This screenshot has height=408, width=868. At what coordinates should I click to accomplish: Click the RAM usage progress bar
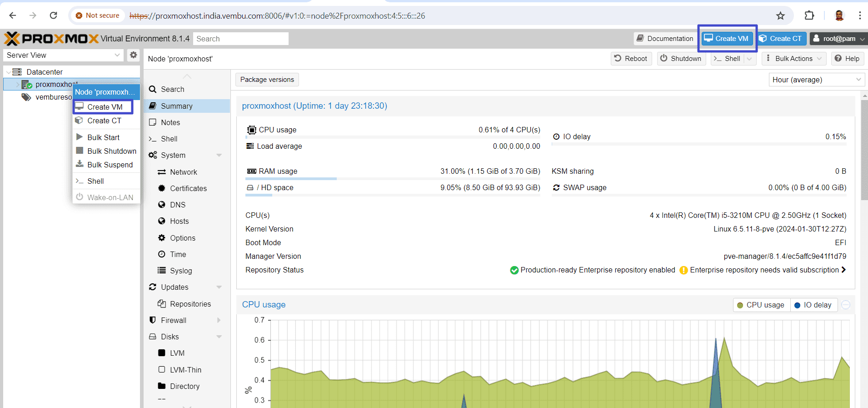coord(393,179)
